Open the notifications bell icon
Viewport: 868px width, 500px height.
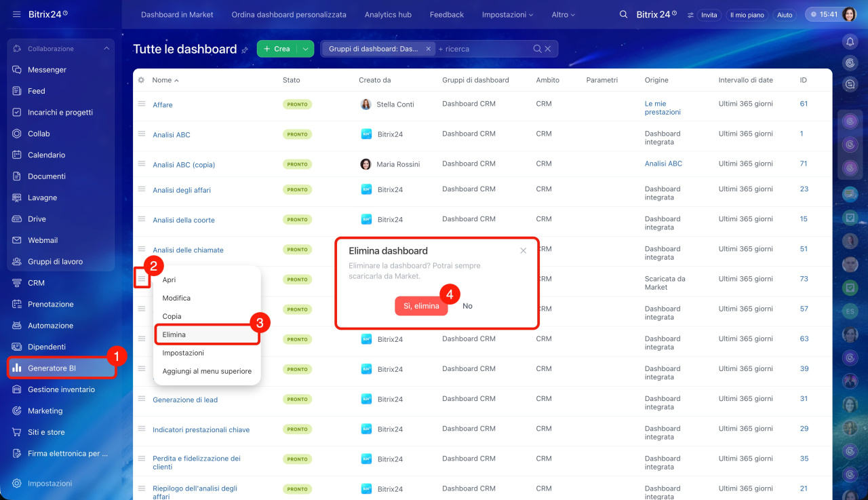pyautogui.click(x=850, y=42)
